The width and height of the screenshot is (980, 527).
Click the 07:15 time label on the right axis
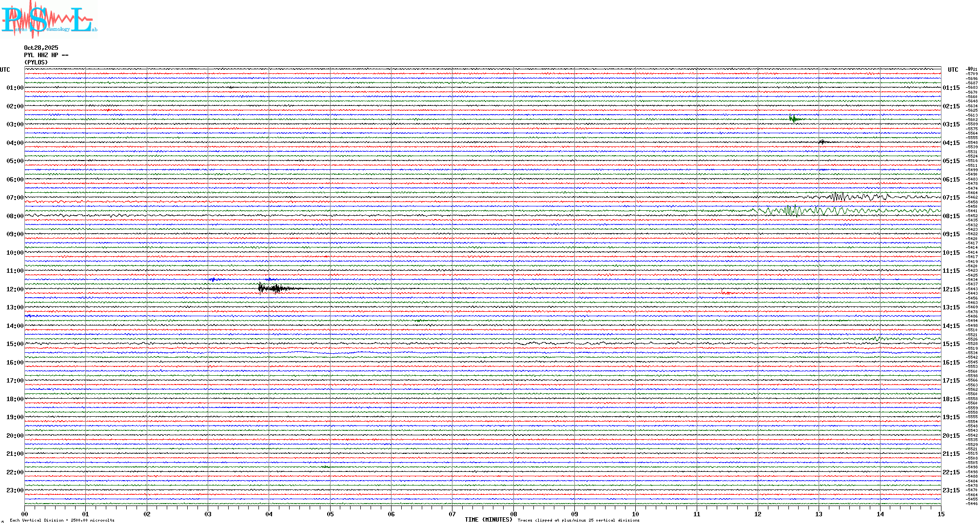pos(951,198)
